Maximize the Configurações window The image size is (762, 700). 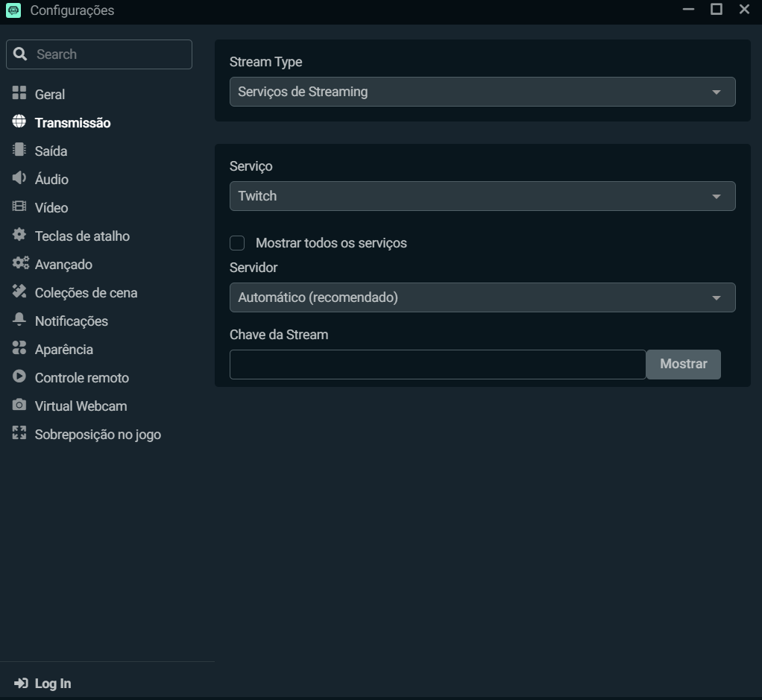point(717,9)
